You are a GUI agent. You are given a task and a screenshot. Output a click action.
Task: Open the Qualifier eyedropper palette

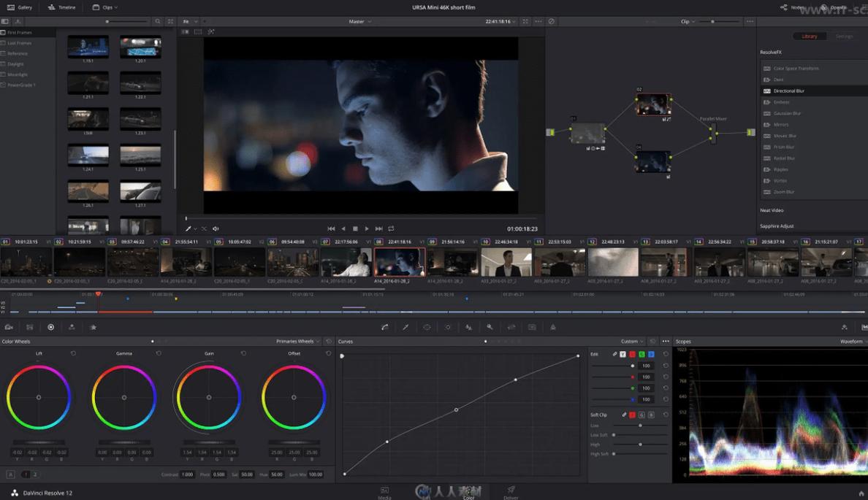[406, 328]
